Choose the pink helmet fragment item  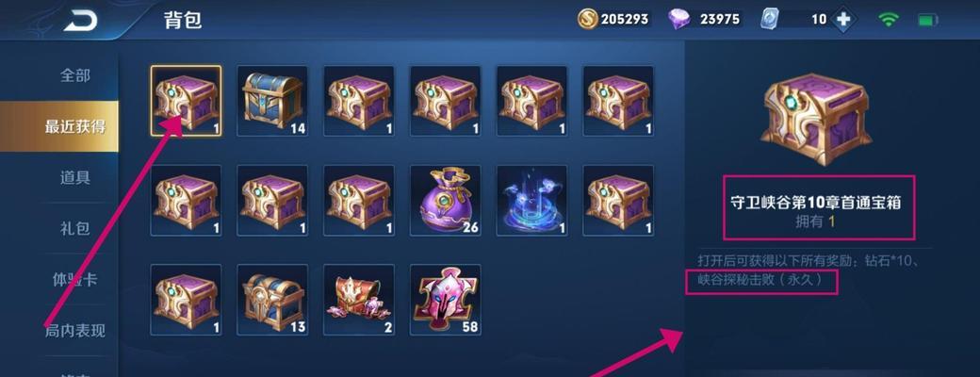(445, 300)
